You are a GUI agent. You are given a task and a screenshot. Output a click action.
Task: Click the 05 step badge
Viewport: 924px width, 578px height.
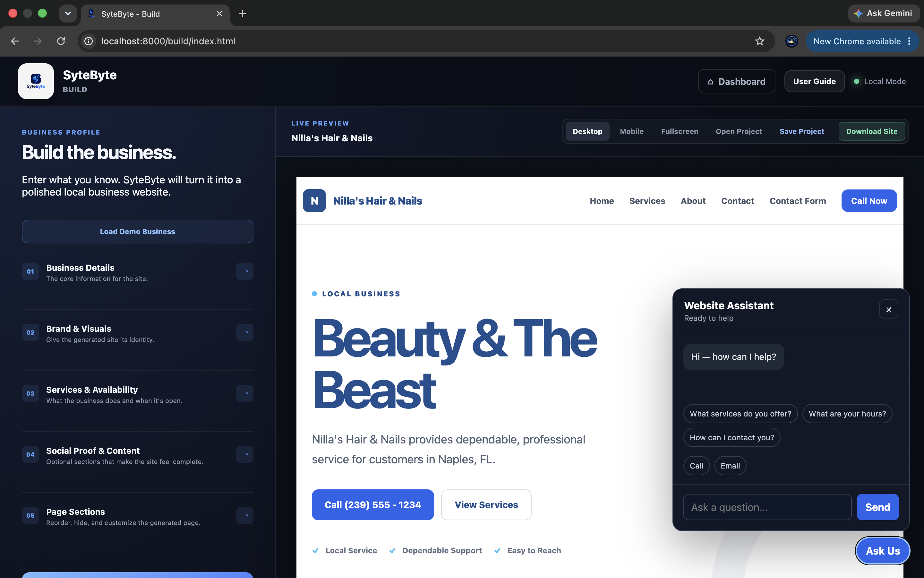click(30, 515)
